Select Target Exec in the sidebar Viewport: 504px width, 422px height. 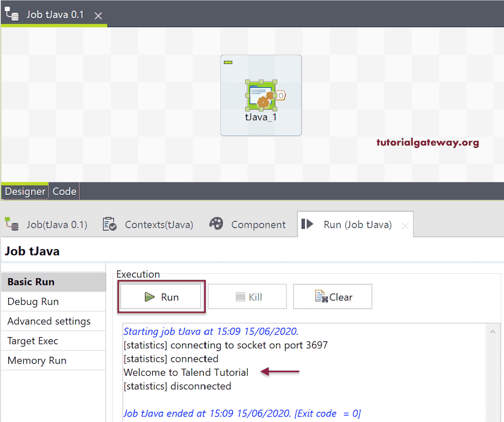[54, 341]
